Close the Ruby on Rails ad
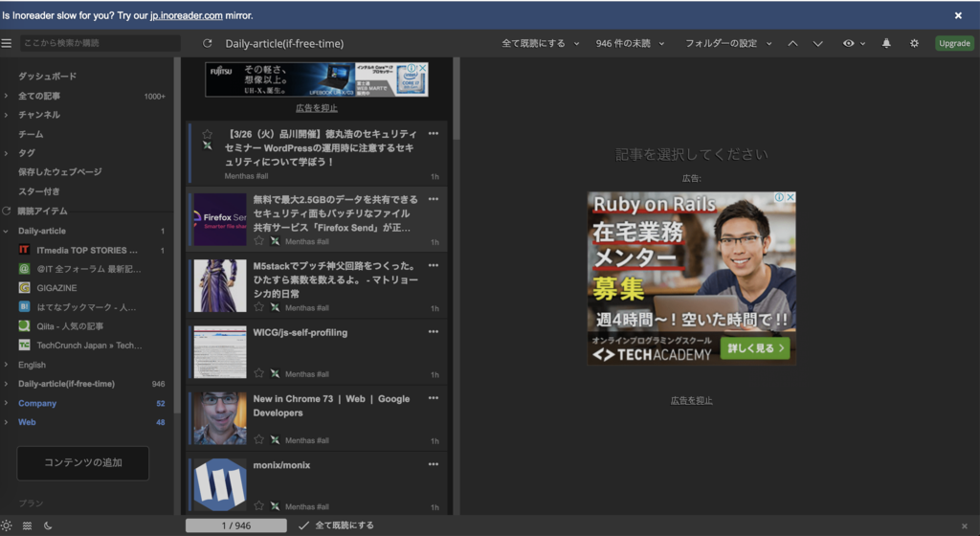This screenshot has width=980, height=536. 791,197
